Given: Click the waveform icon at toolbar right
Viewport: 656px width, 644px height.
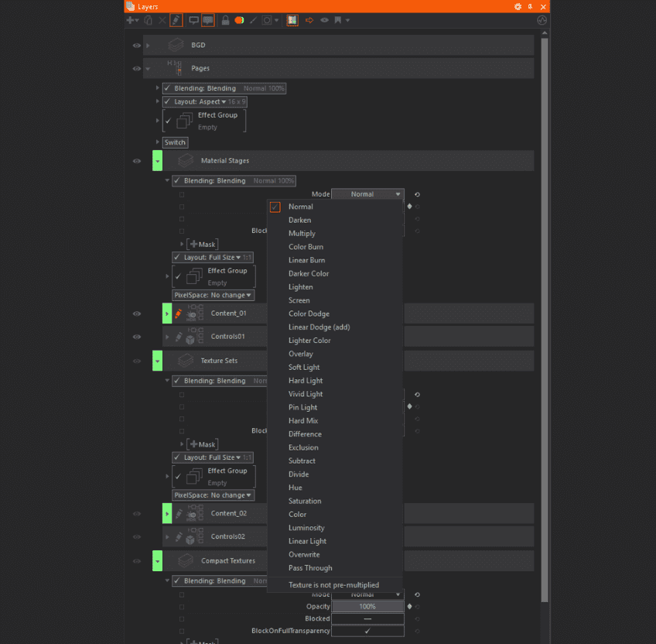Looking at the screenshot, I should click(542, 20).
